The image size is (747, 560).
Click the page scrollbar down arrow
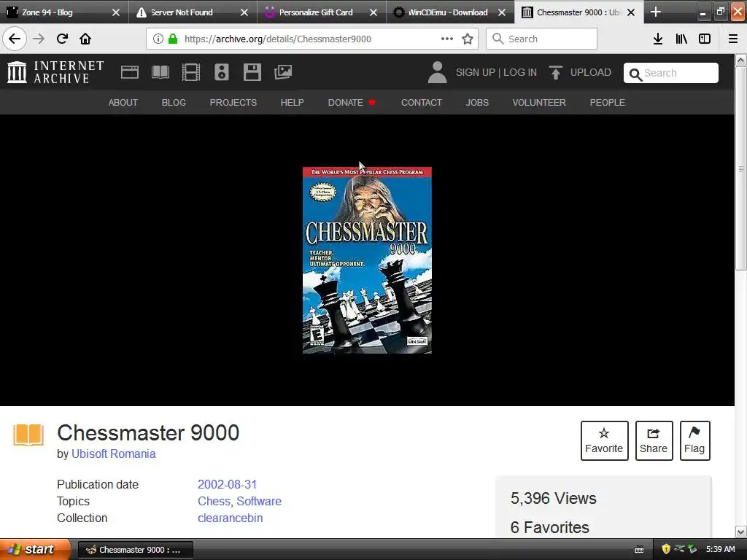click(x=741, y=532)
